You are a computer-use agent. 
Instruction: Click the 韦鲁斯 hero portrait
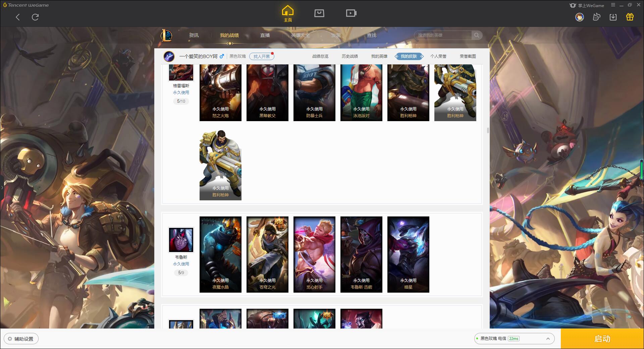point(181,240)
